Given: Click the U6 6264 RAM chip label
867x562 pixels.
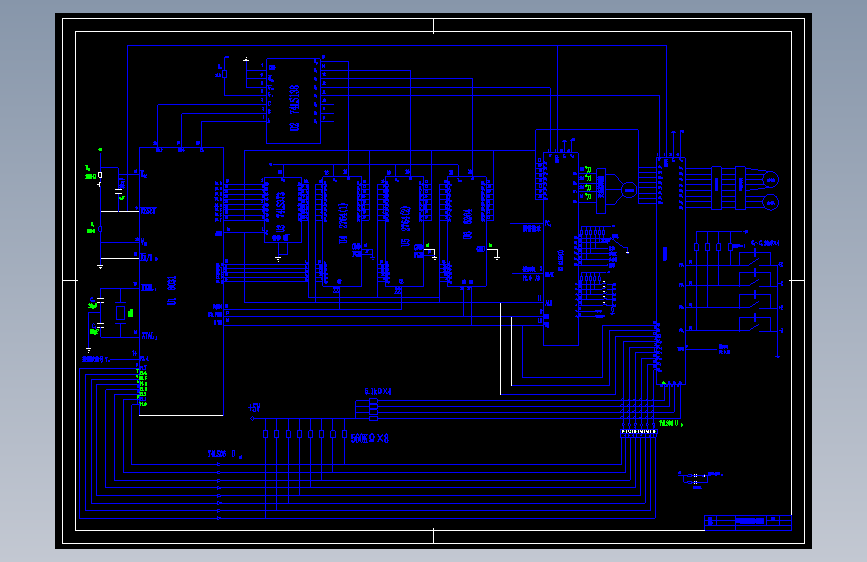Looking at the screenshot, I should (x=468, y=224).
